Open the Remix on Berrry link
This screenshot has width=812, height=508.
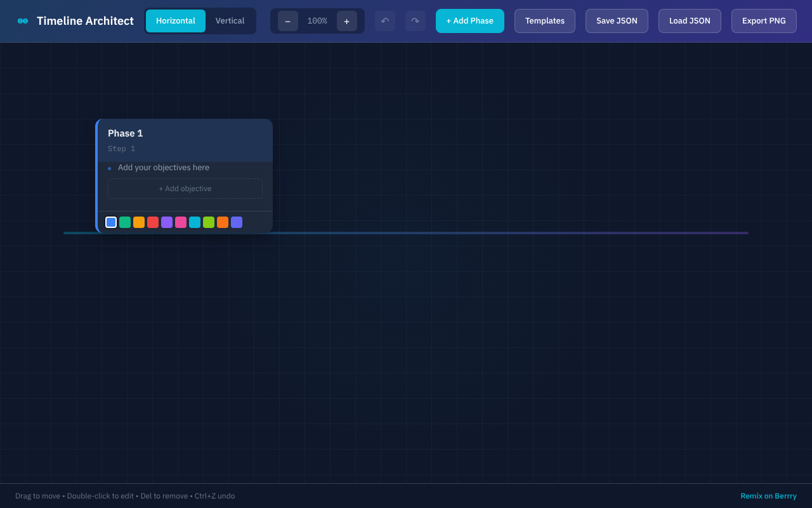pyautogui.click(x=768, y=495)
